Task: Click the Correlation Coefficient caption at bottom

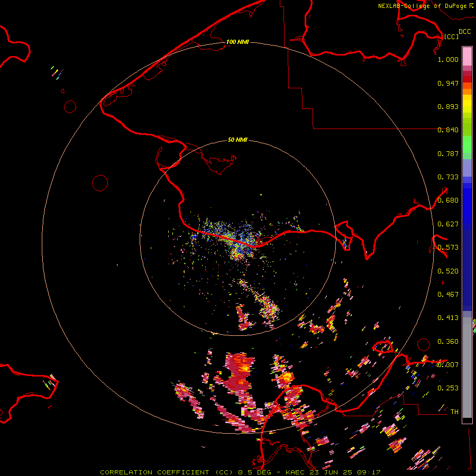Action: (x=240, y=472)
